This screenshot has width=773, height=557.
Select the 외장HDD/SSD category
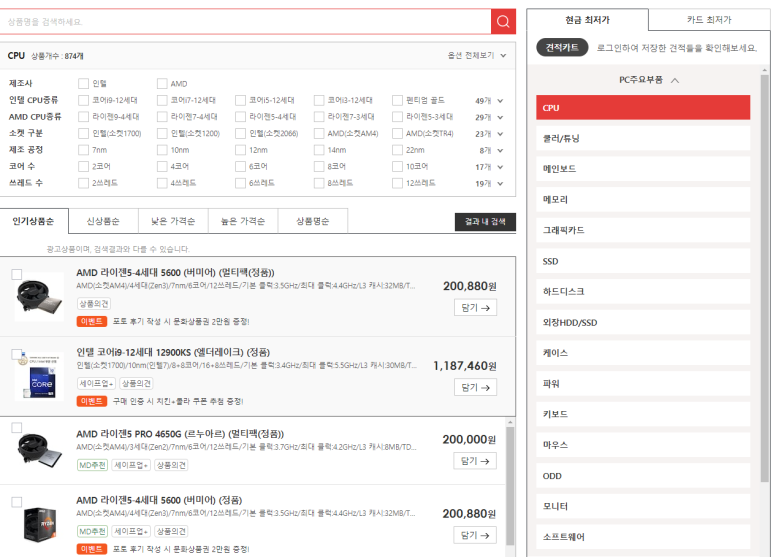(643, 322)
